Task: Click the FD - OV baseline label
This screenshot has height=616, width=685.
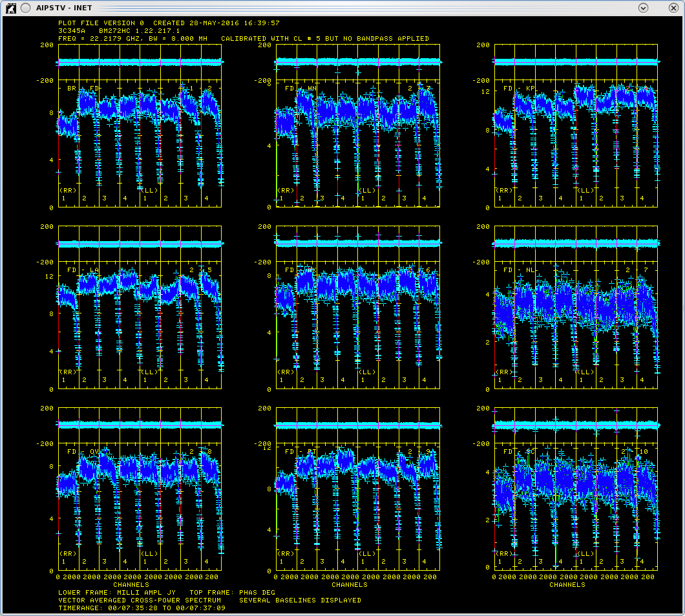Action: tap(83, 451)
